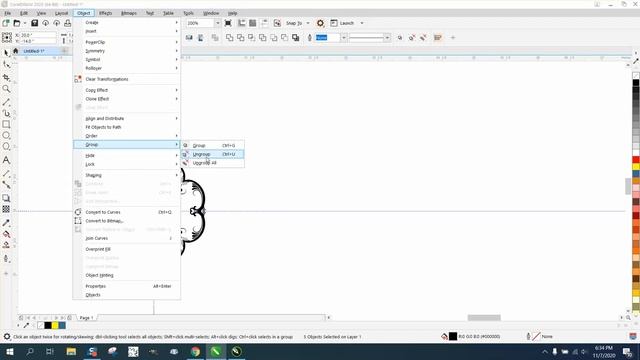
Task: Open the Effects menu
Action: click(x=105, y=13)
